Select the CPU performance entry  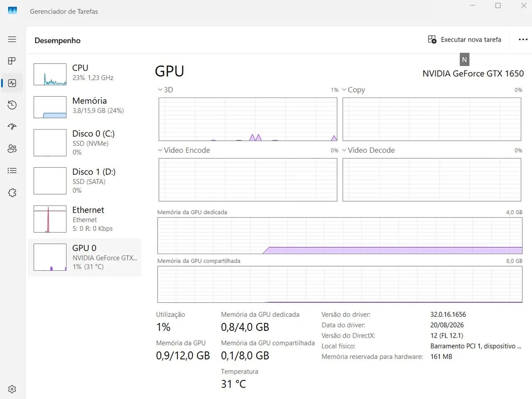pyautogui.click(x=85, y=74)
